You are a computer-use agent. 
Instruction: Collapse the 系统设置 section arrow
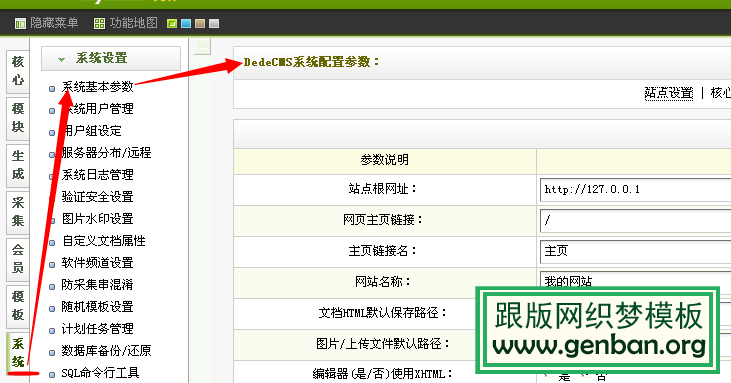(x=61, y=59)
